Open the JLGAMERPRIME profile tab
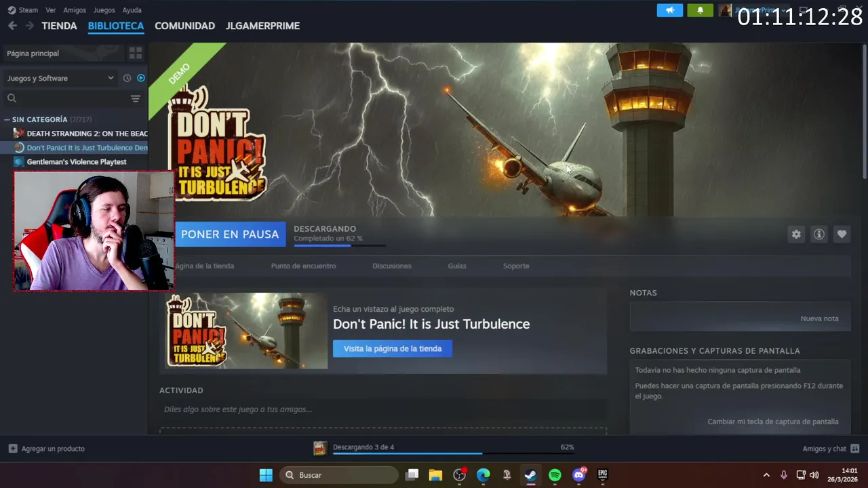This screenshot has height=488, width=868. (262, 26)
